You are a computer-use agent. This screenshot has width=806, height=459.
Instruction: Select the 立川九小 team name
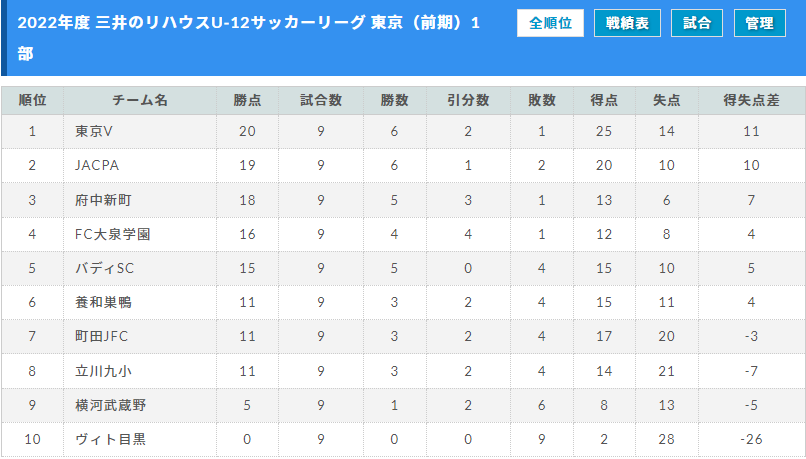103,371
